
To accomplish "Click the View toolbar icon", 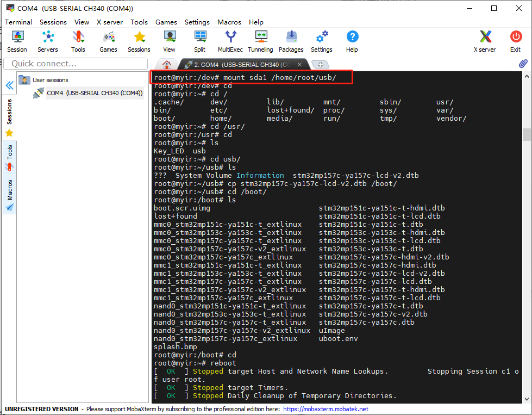I will pos(170,41).
